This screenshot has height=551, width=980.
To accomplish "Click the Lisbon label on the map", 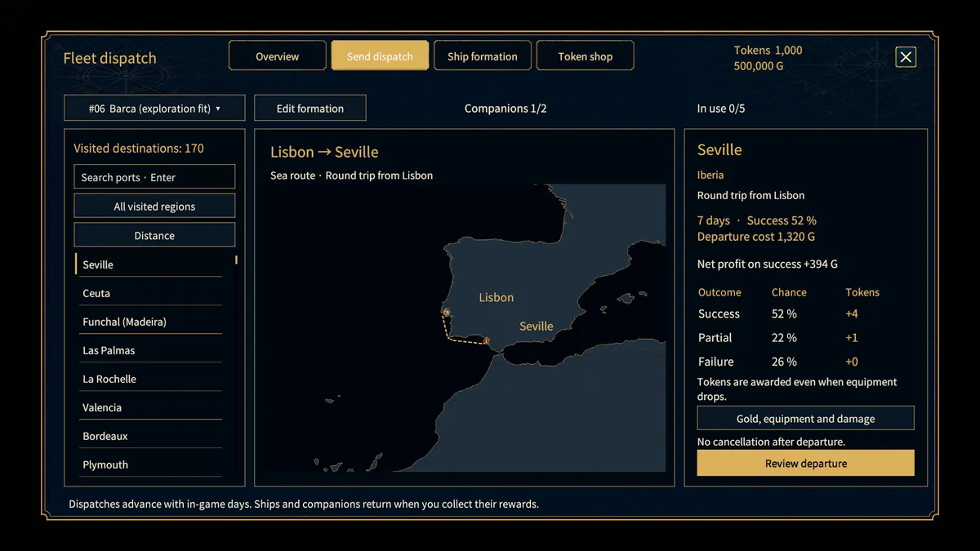I will coord(497,297).
